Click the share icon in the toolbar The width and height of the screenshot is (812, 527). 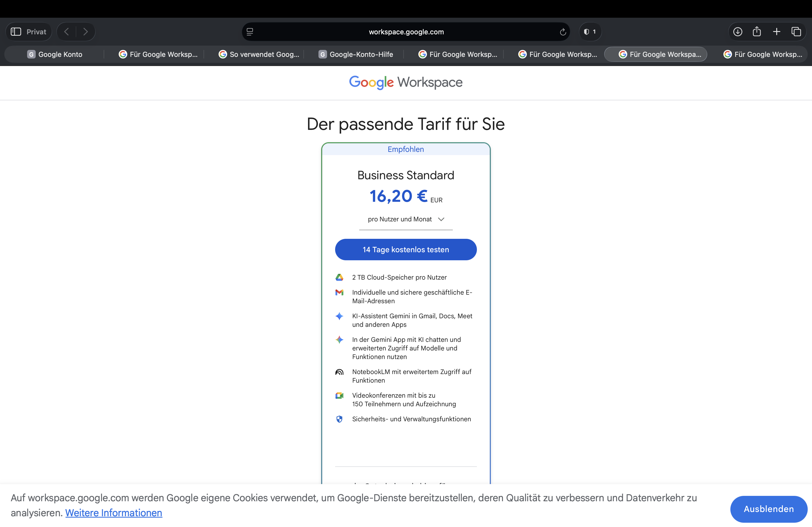coord(757,32)
